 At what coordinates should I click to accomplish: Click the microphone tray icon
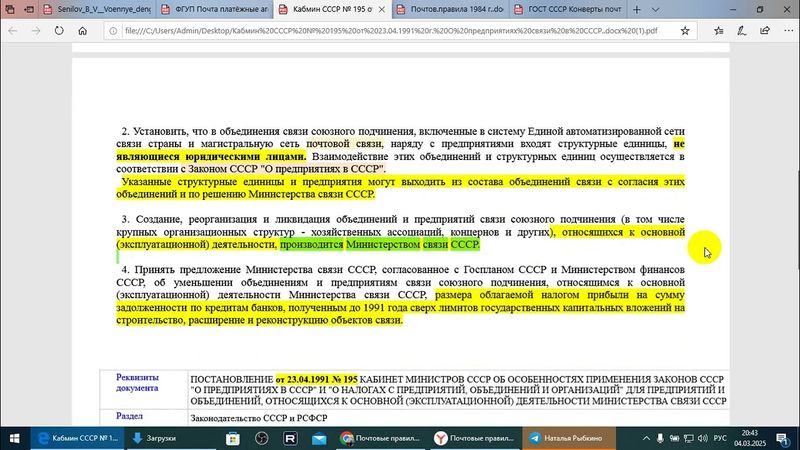[x=660, y=438]
